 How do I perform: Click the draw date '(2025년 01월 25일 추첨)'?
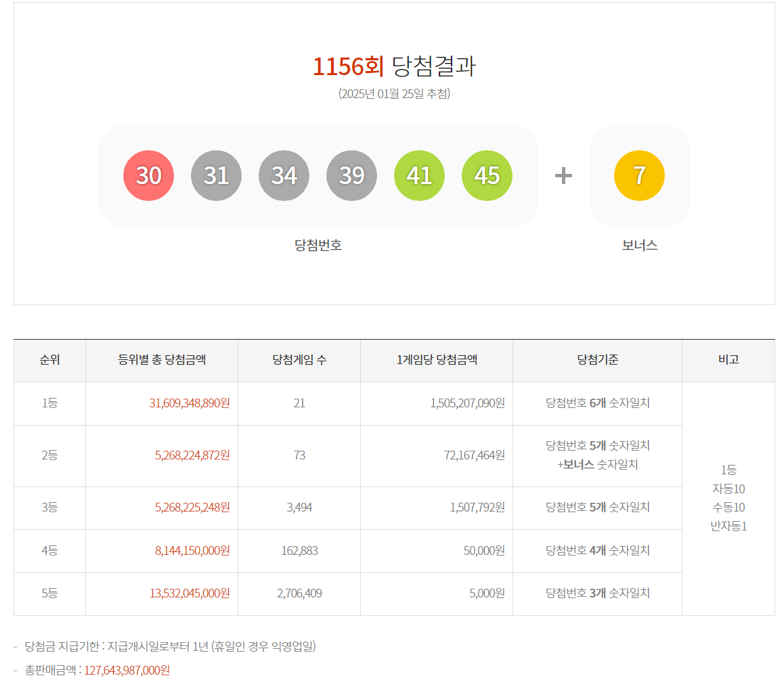[x=394, y=93]
